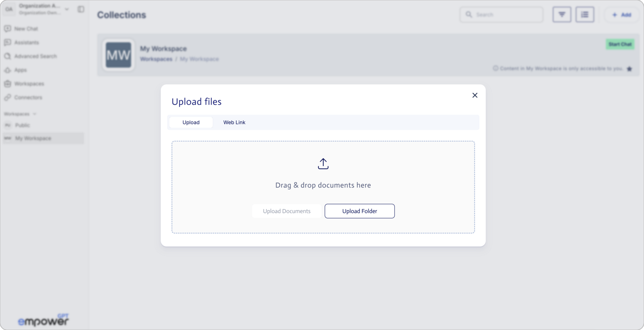Click the Upload Documents button
The image size is (644, 330).
(286, 211)
